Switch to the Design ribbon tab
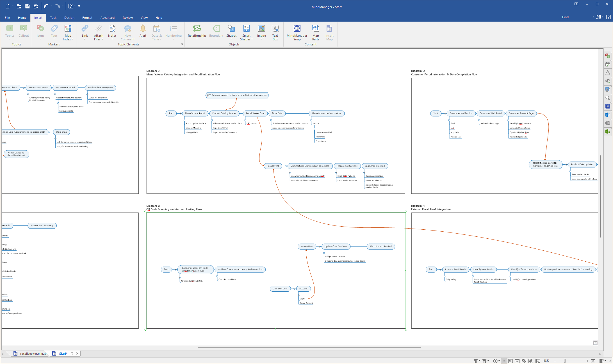The width and height of the screenshot is (613, 364). click(x=69, y=18)
